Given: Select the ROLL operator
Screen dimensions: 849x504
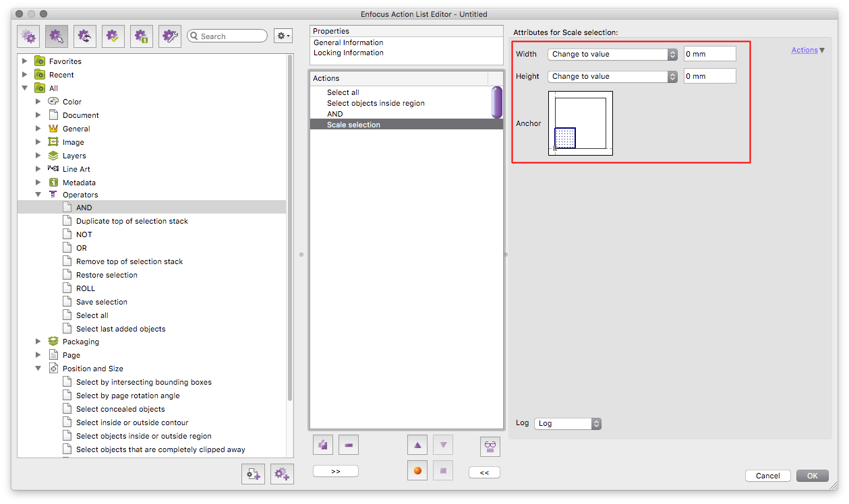Looking at the screenshot, I should point(86,288).
